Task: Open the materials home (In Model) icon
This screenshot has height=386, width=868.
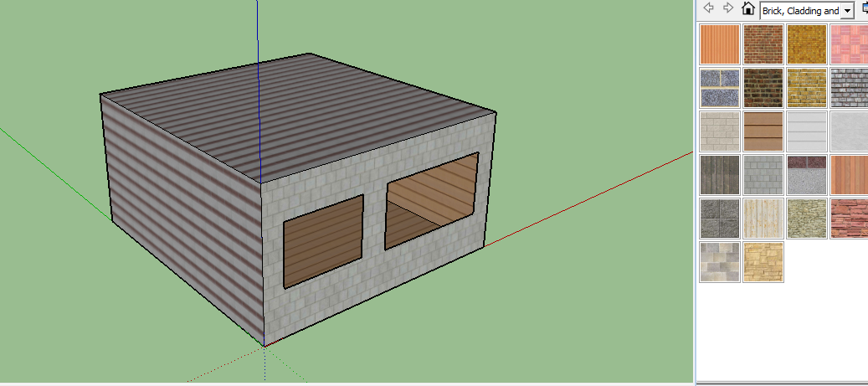Action: coord(747,8)
